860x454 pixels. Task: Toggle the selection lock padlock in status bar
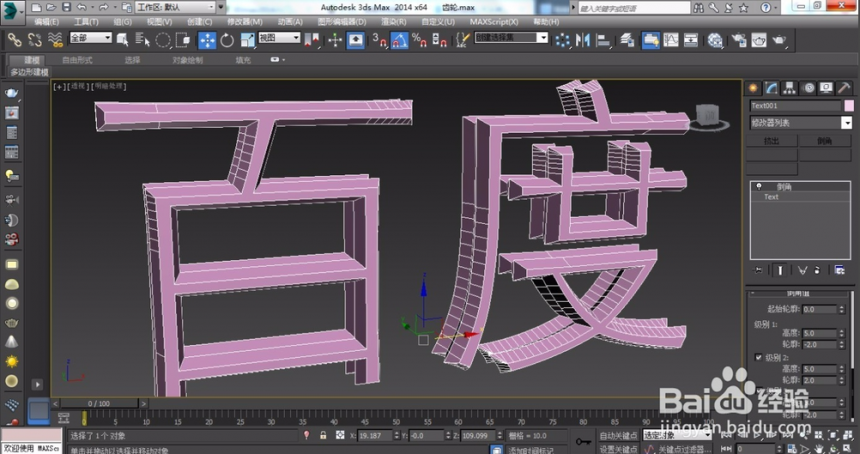coord(323,435)
